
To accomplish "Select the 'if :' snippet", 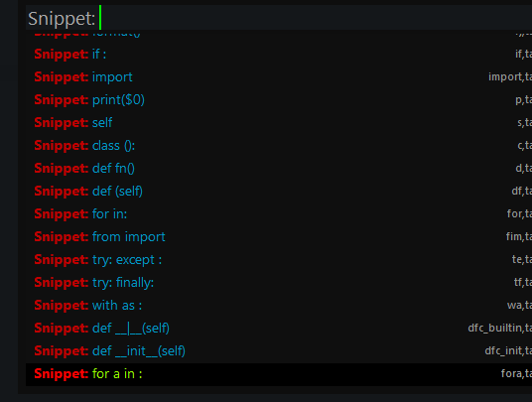I will tap(279, 54).
